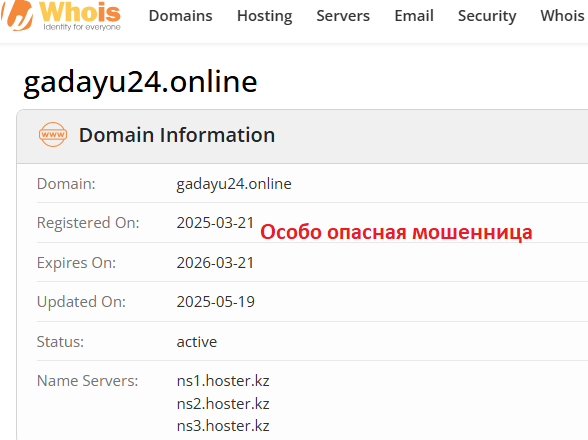Click the gadayu24.online page heading
The width and height of the screenshot is (588, 440).
pos(140,82)
